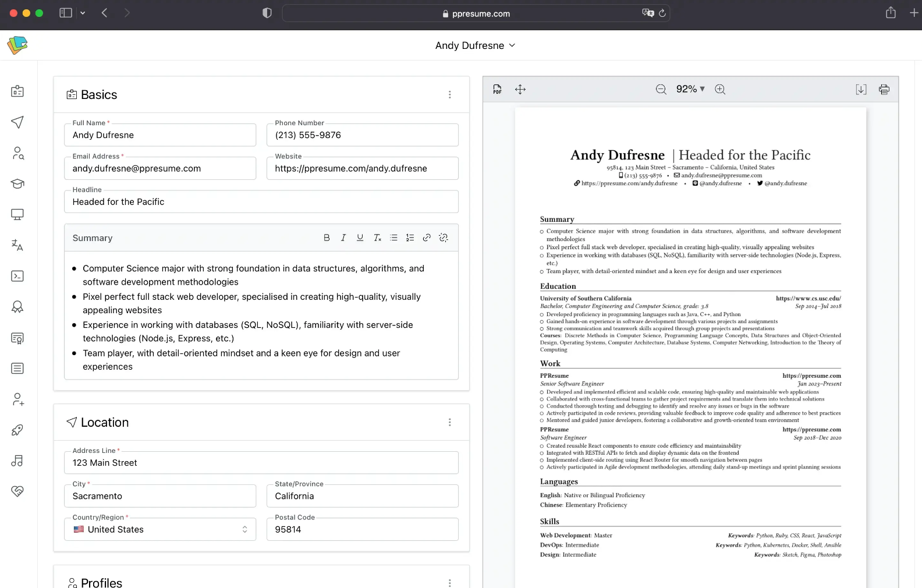Open the Languages section in sidebar
922x588 pixels.
17,246
